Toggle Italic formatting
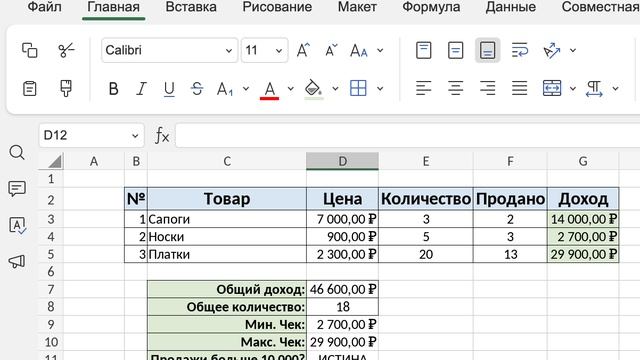Viewport: 640px width, 360px height. coord(141,89)
